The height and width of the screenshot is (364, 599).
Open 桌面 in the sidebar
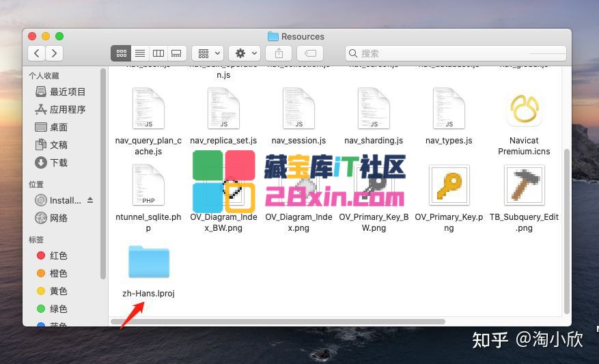(52, 127)
